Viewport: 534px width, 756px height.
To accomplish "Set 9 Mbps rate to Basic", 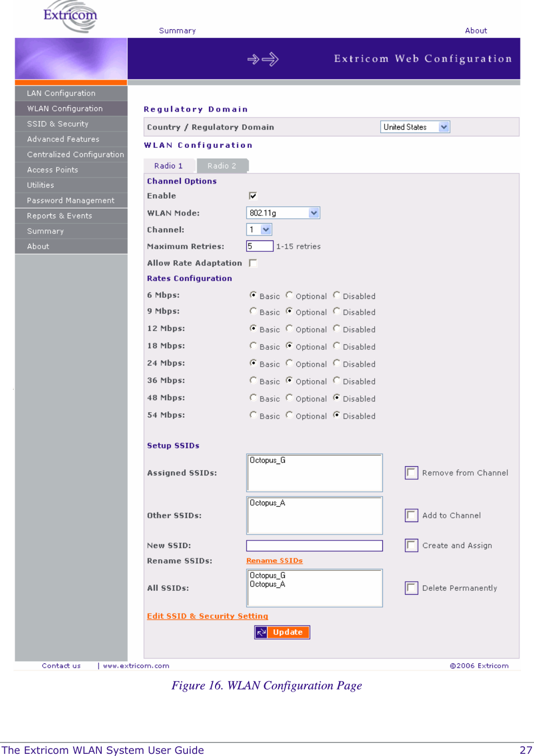I will pyautogui.click(x=253, y=311).
